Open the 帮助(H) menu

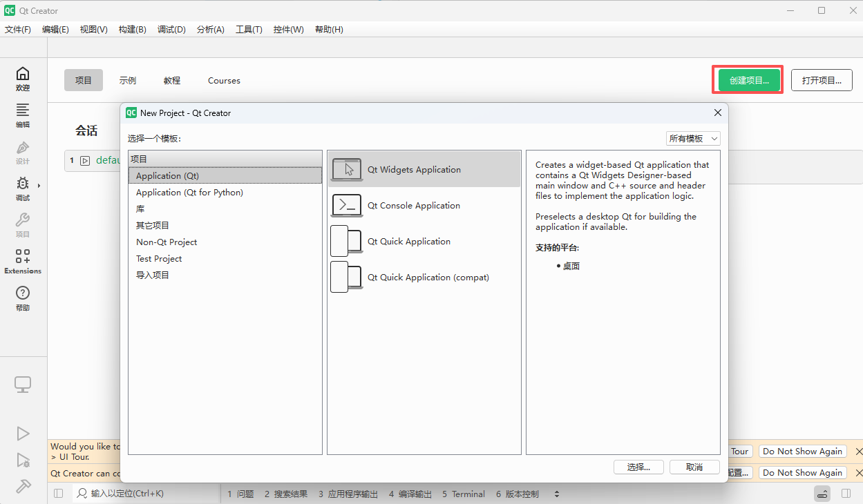(329, 30)
